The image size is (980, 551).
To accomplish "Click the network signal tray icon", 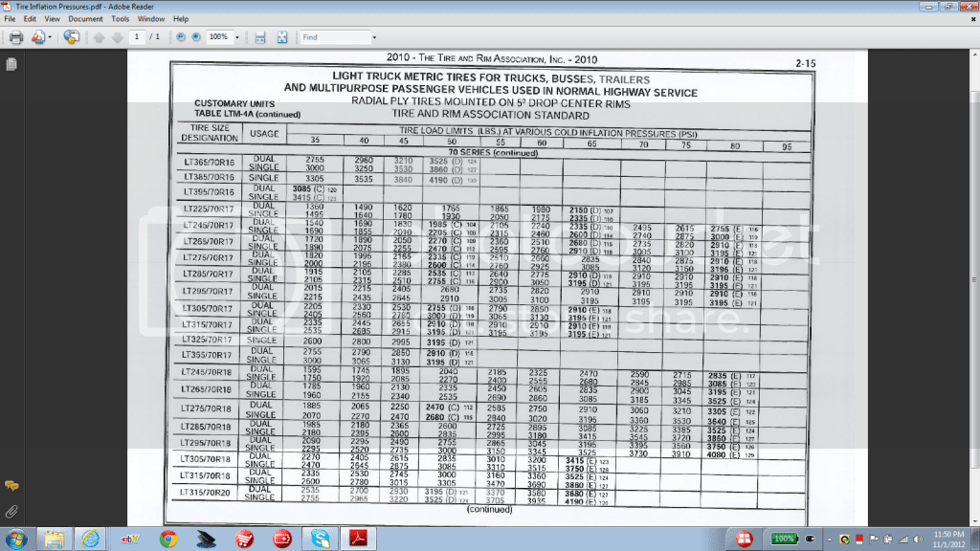I will pos(903,540).
